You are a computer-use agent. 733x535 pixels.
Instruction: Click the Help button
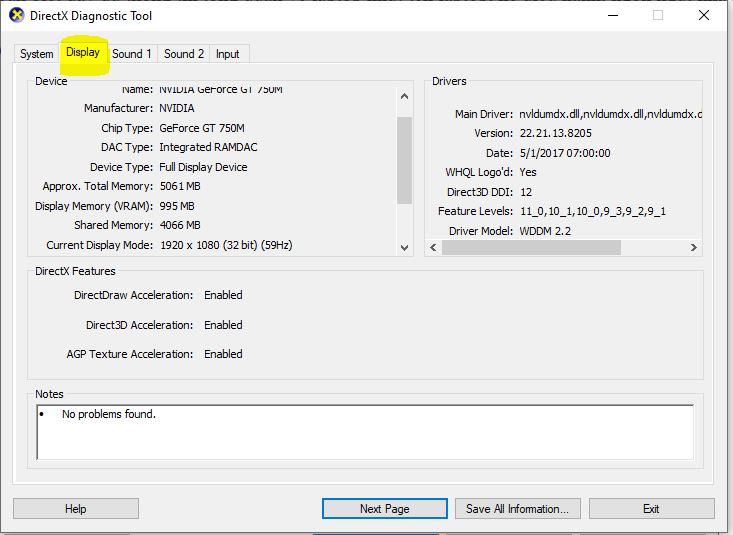76,508
